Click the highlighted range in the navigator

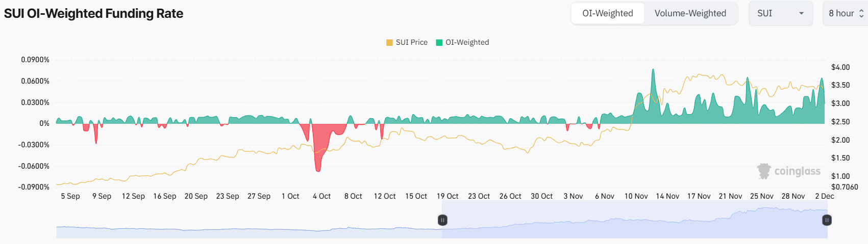click(x=633, y=224)
